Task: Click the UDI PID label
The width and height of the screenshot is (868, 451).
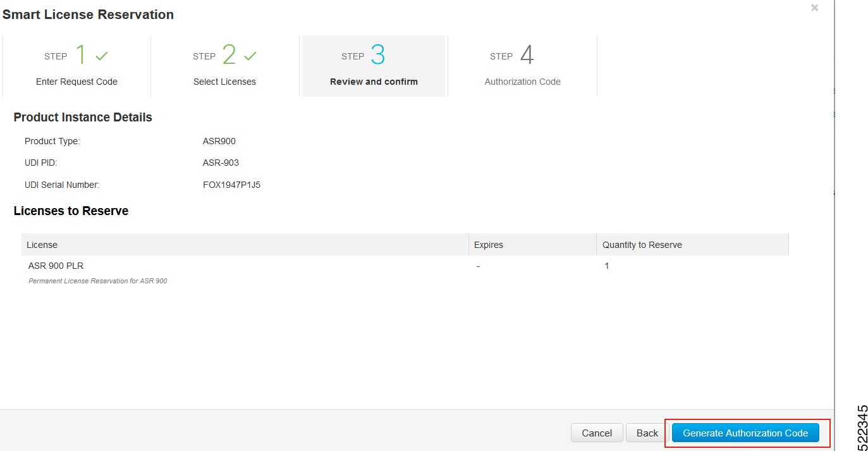Action: [40, 163]
